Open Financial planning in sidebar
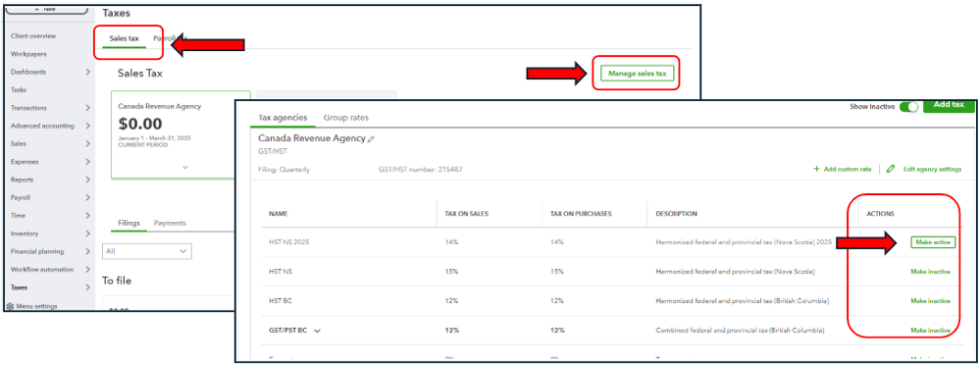The height and width of the screenshot is (367, 980). 37,252
